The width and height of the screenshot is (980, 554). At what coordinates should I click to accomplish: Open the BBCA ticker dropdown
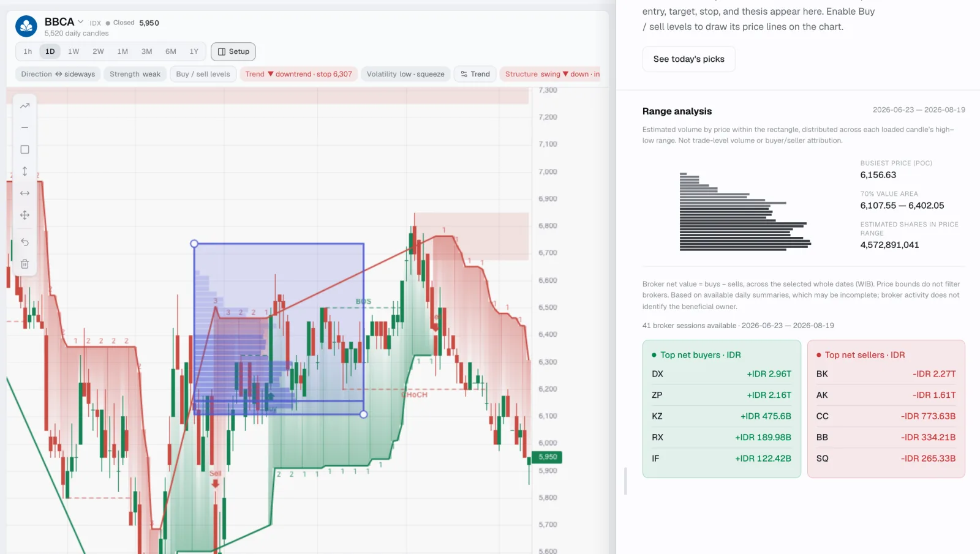[80, 22]
